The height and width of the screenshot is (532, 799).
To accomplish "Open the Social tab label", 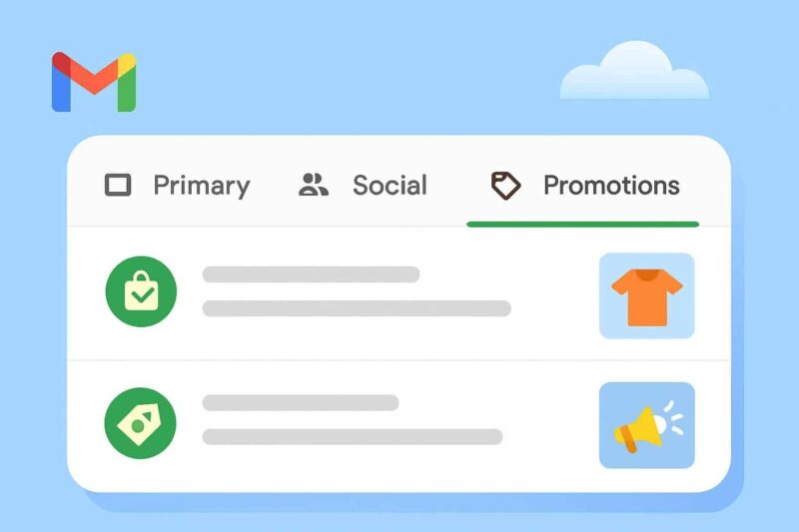I will pyautogui.click(x=390, y=186).
